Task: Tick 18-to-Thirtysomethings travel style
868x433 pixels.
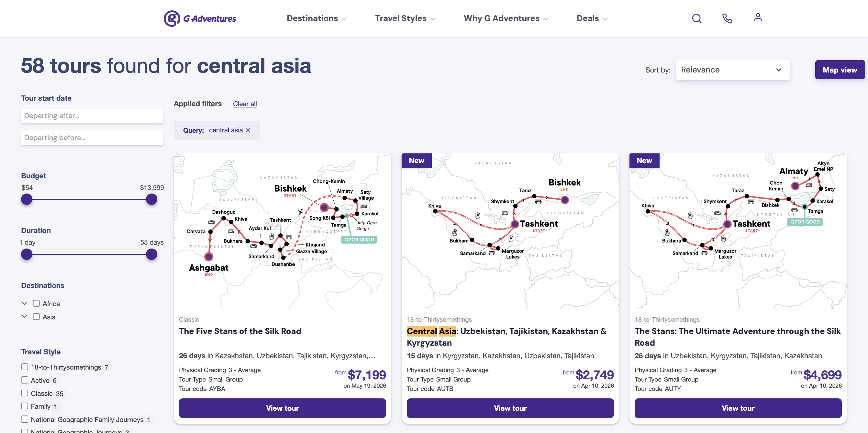Action: click(25, 367)
